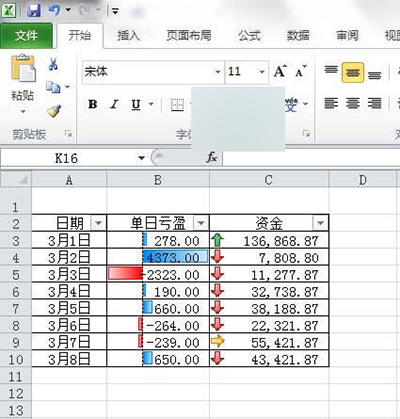Align text left
400x419 pixels.
pos(331,103)
